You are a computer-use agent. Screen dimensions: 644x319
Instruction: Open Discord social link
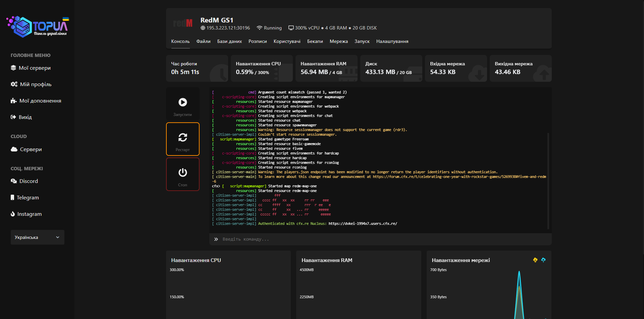click(x=29, y=181)
